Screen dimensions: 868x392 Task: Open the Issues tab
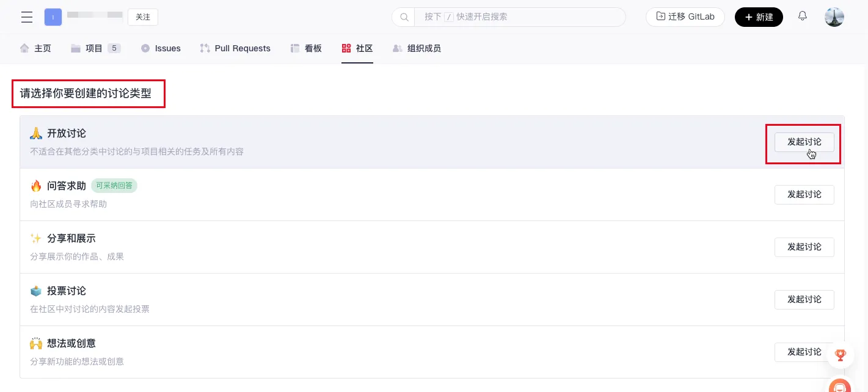161,48
